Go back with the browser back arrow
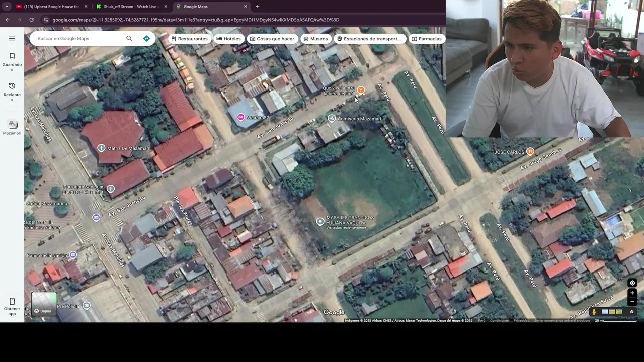644x362 pixels. pos(7,20)
